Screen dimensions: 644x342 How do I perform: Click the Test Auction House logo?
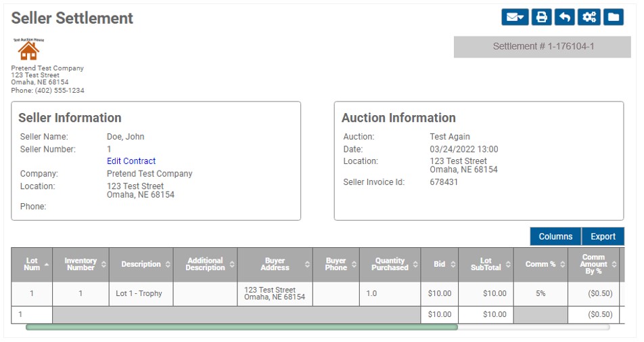[28, 49]
